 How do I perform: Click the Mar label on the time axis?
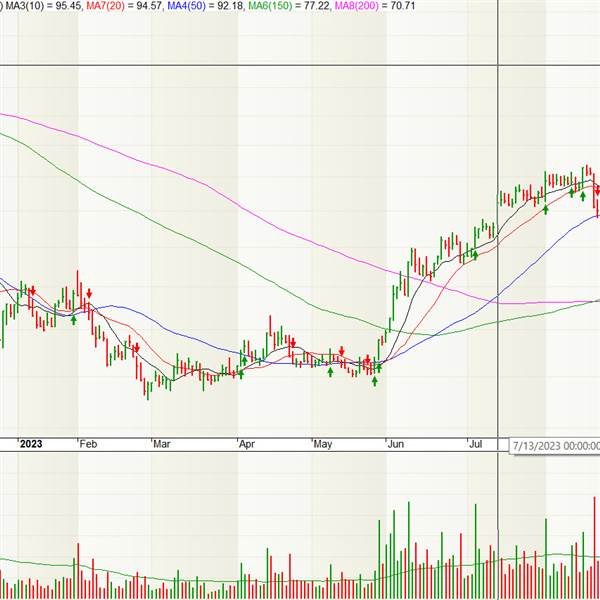click(161, 444)
